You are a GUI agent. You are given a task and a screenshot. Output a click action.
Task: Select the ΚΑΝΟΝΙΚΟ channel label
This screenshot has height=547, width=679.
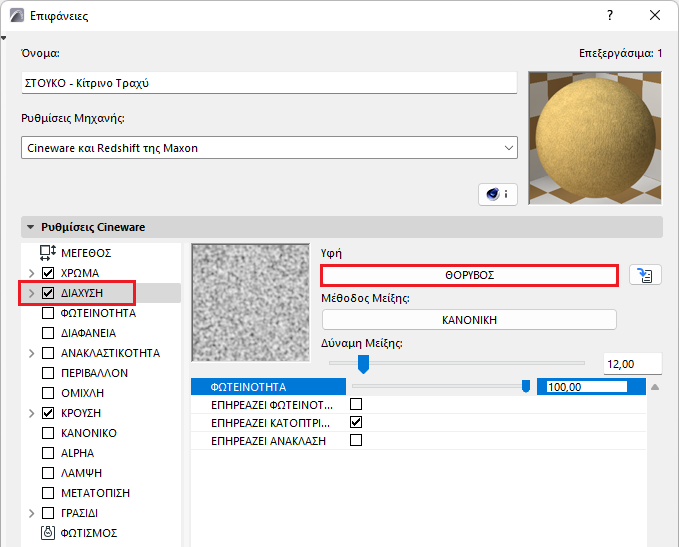tap(89, 433)
